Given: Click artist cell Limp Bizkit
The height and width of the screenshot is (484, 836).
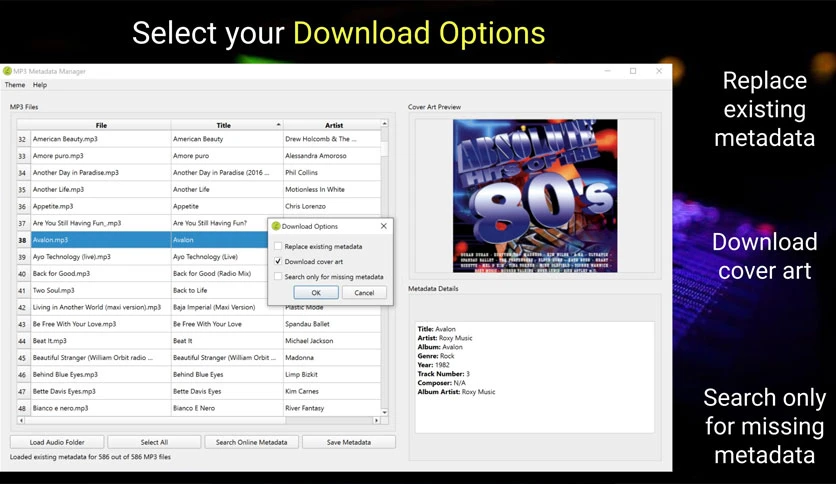Looking at the screenshot, I should [x=332, y=374].
